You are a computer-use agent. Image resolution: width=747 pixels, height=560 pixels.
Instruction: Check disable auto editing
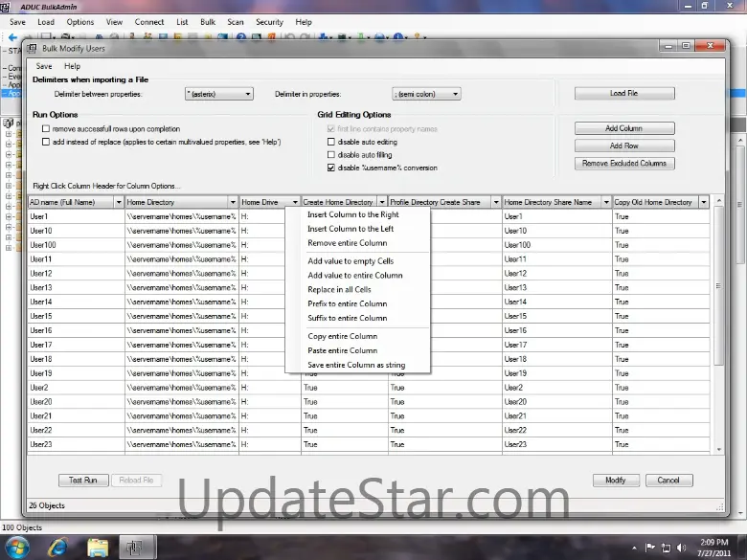coord(331,142)
